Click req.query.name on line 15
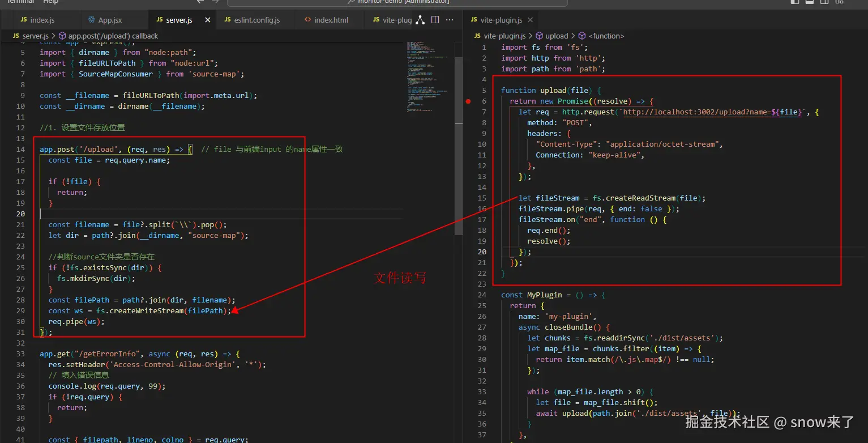 point(135,160)
